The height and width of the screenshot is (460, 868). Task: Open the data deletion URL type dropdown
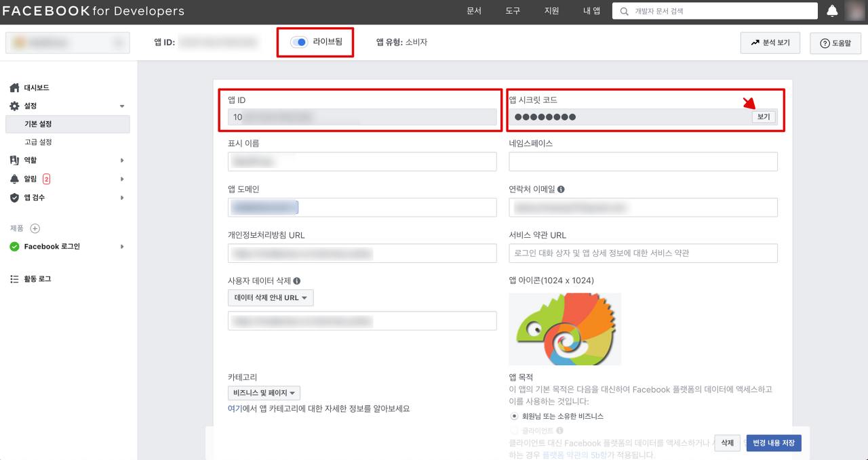pyautogui.click(x=271, y=298)
